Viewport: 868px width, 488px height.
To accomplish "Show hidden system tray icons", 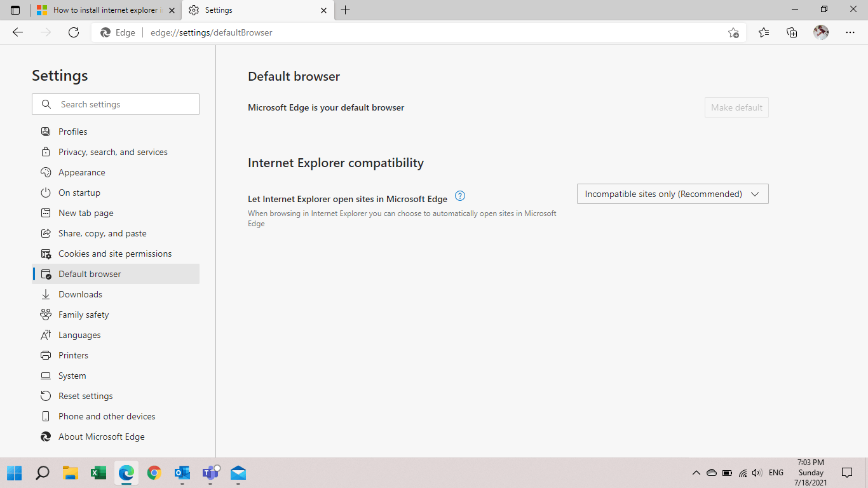I will [x=696, y=473].
